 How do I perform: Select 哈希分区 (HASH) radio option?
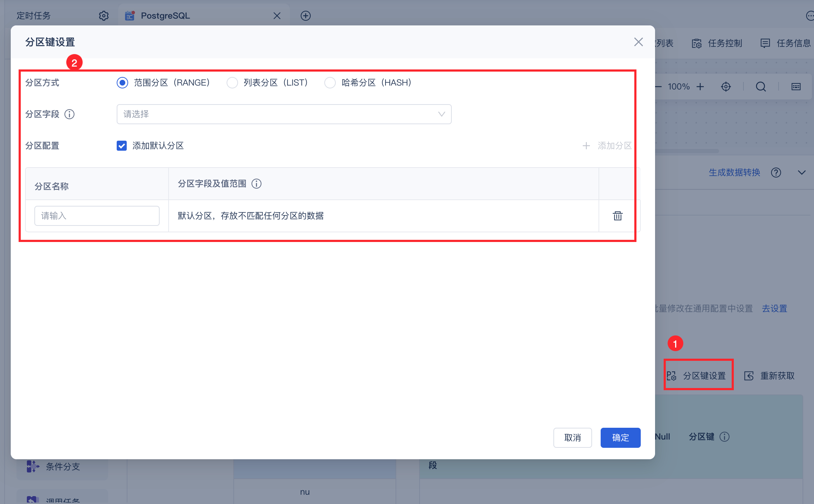(x=330, y=83)
